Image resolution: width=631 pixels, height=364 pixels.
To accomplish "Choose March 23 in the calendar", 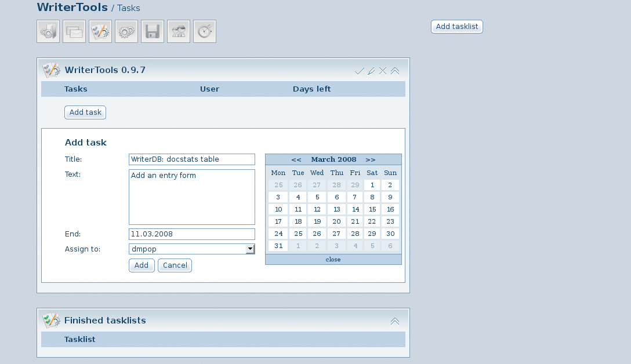I will [x=390, y=221].
